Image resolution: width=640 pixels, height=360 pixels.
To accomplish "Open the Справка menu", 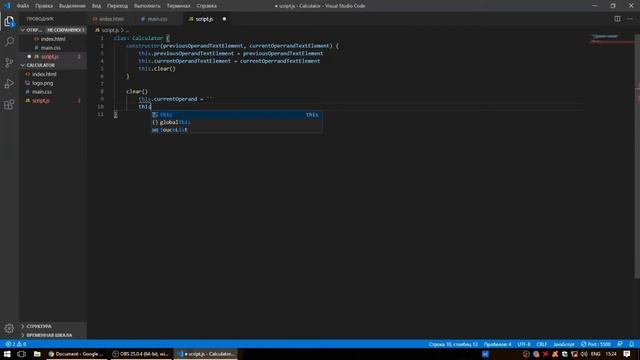I will (207, 6).
